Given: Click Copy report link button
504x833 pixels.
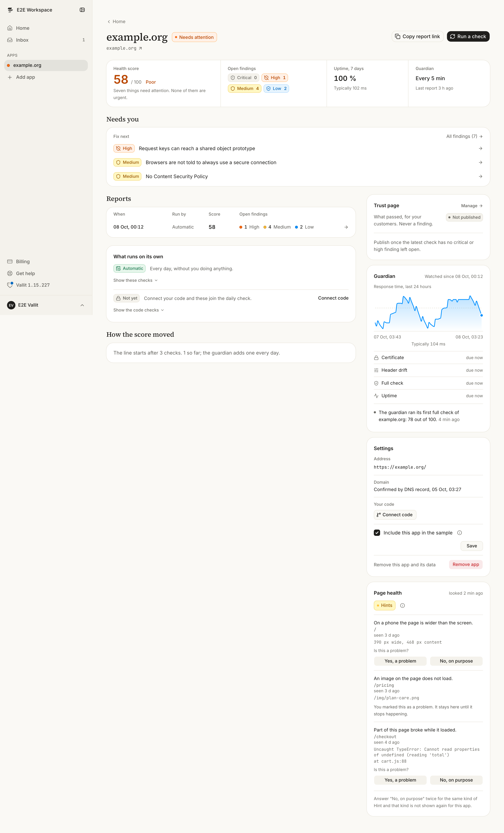Looking at the screenshot, I should tap(418, 37).
